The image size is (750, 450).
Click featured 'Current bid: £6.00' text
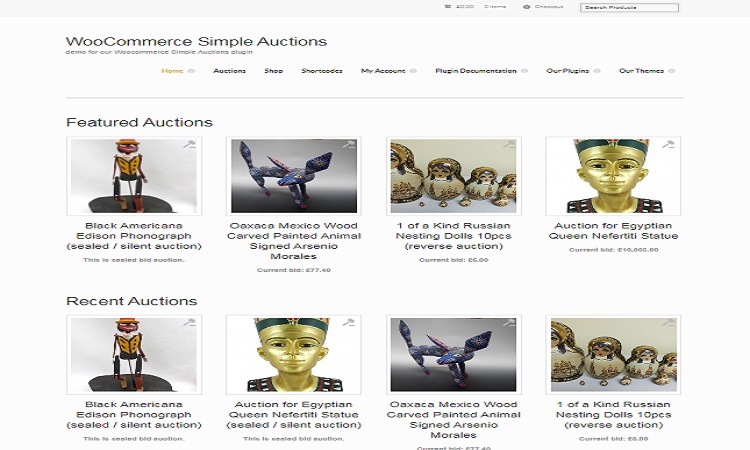click(x=453, y=260)
